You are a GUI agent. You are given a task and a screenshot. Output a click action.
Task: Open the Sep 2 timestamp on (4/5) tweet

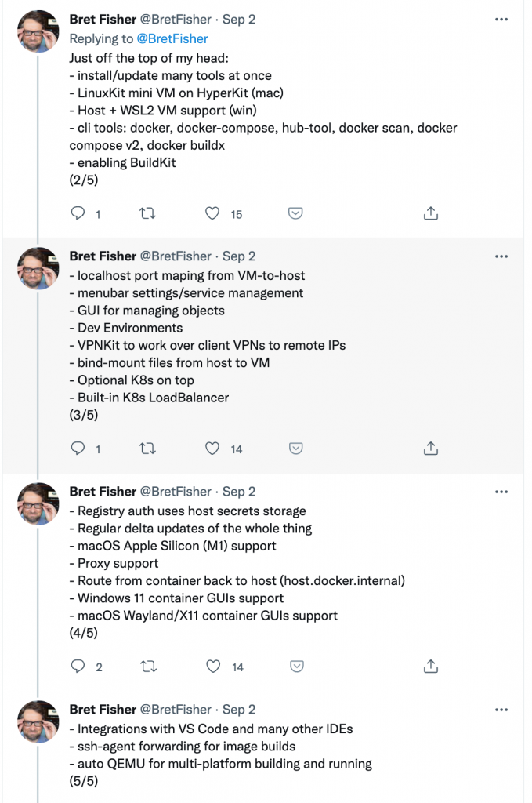pyautogui.click(x=239, y=492)
